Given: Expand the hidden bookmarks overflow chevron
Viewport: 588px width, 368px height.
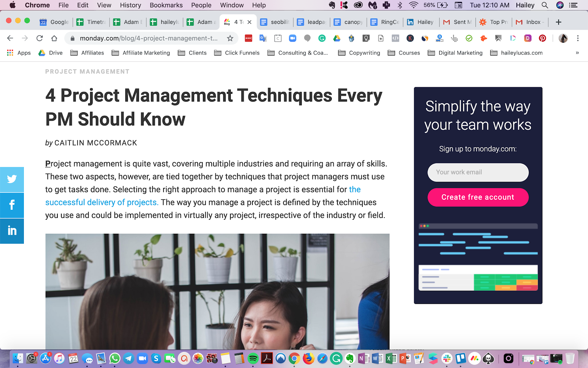Looking at the screenshot, I should [577, 53].
